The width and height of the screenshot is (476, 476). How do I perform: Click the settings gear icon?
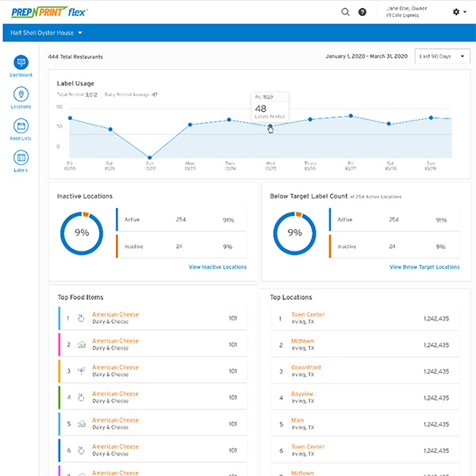pyautogui.click(x=455, y=12)
